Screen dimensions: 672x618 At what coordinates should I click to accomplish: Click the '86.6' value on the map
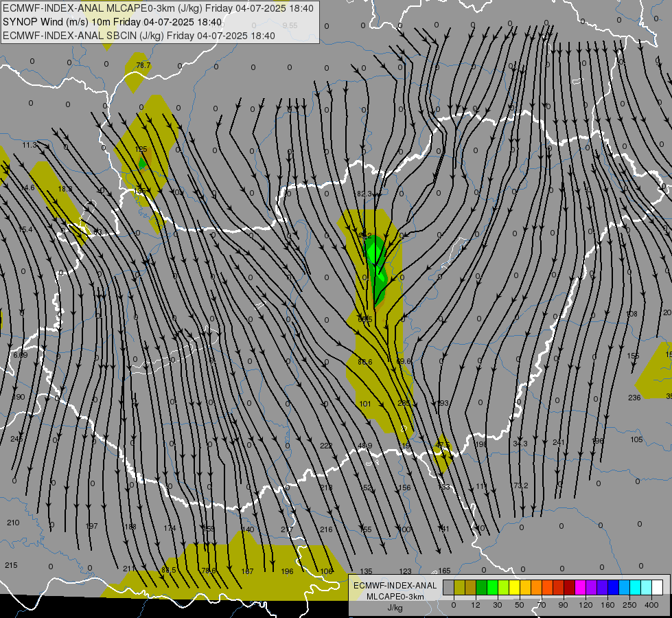(364, 362)
